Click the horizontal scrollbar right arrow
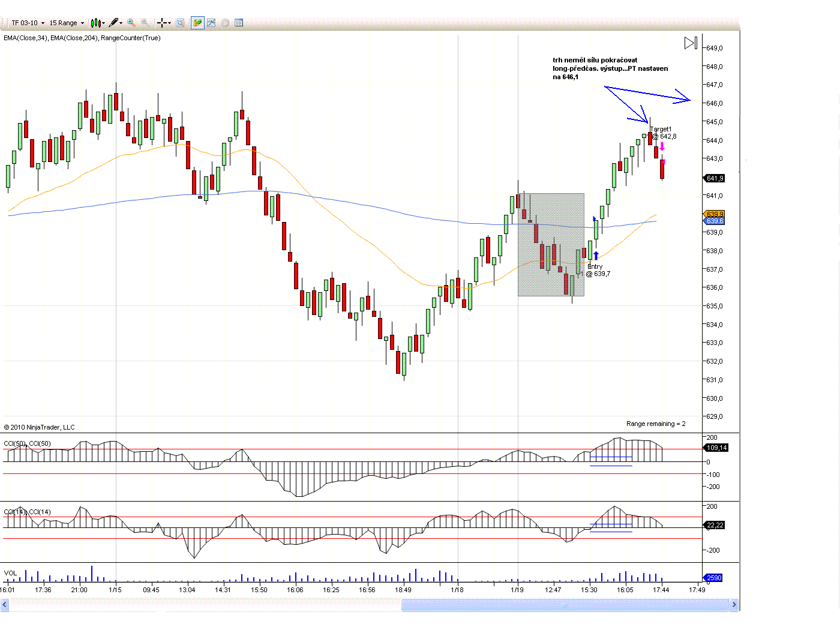The image size is (840, 630). [734, 605]
